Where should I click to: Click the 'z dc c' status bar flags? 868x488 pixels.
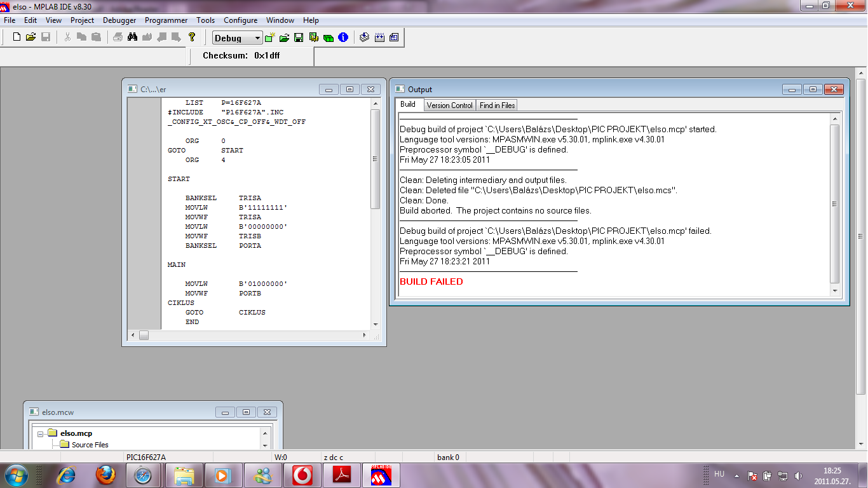coord(334,457)
